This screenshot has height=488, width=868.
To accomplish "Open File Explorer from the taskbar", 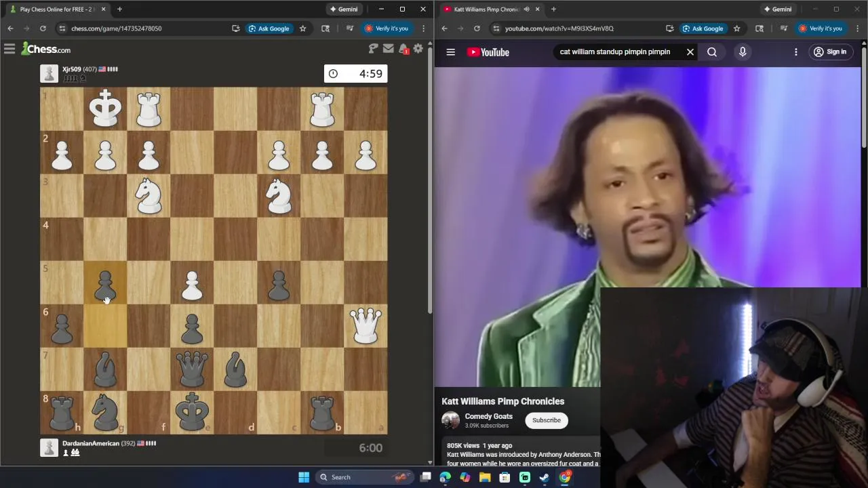I will 485,477.
